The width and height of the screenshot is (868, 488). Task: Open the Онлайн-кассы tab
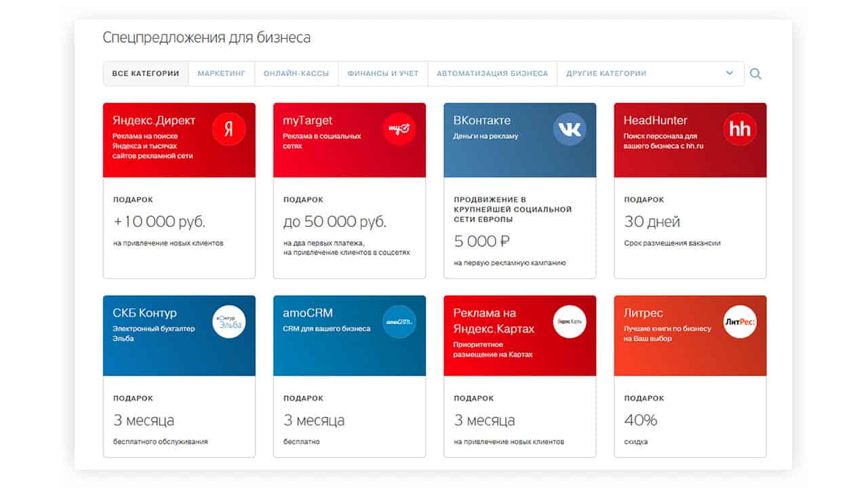296,74
